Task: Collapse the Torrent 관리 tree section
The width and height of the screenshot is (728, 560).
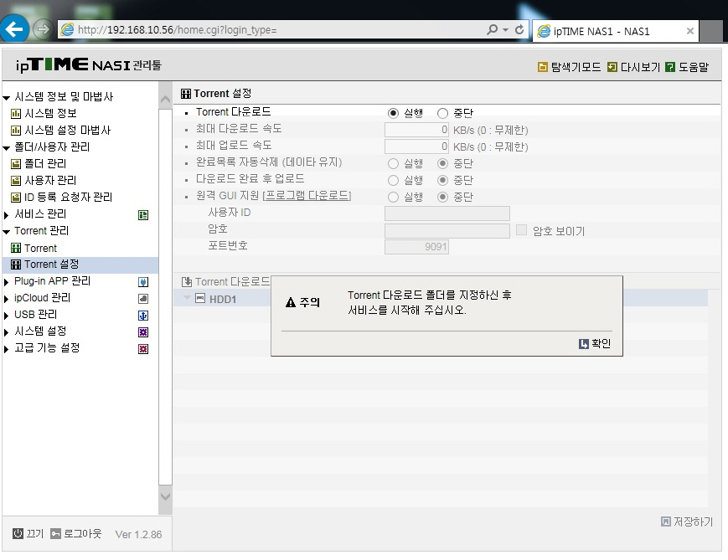Action: (6, 232)
